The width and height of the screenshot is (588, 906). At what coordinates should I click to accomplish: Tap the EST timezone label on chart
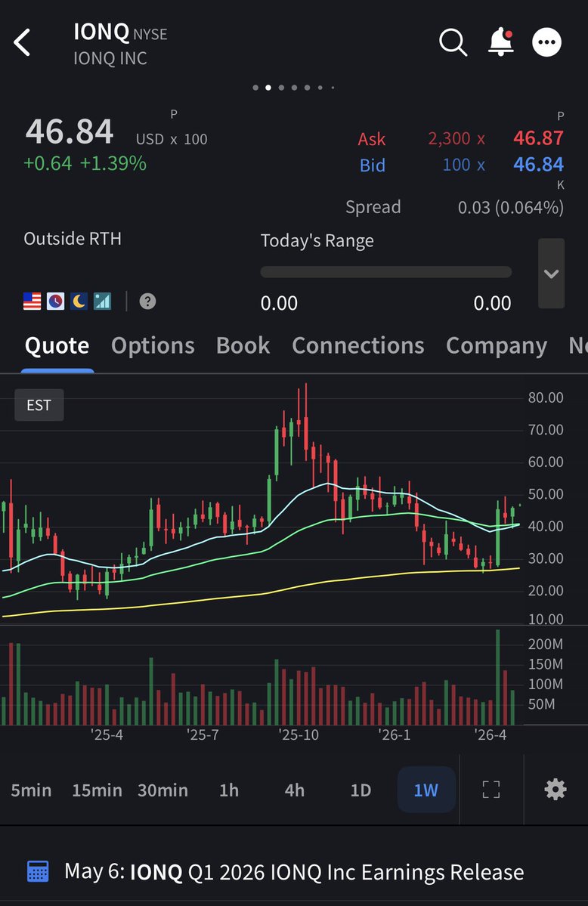pyautogui.click(x=39, y=405)
